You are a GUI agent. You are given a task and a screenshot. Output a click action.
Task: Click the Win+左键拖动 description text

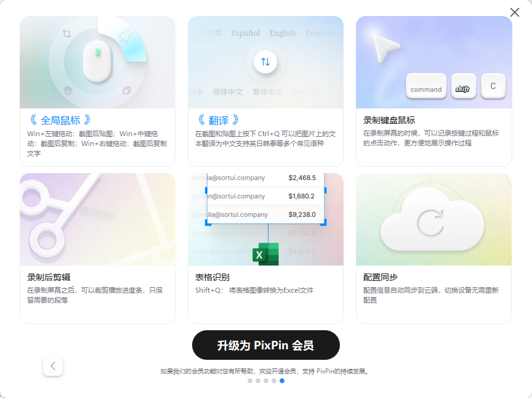coord(97,144)
